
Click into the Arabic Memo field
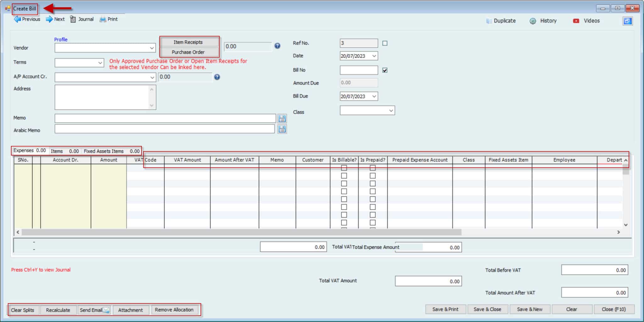click(165, 129)
